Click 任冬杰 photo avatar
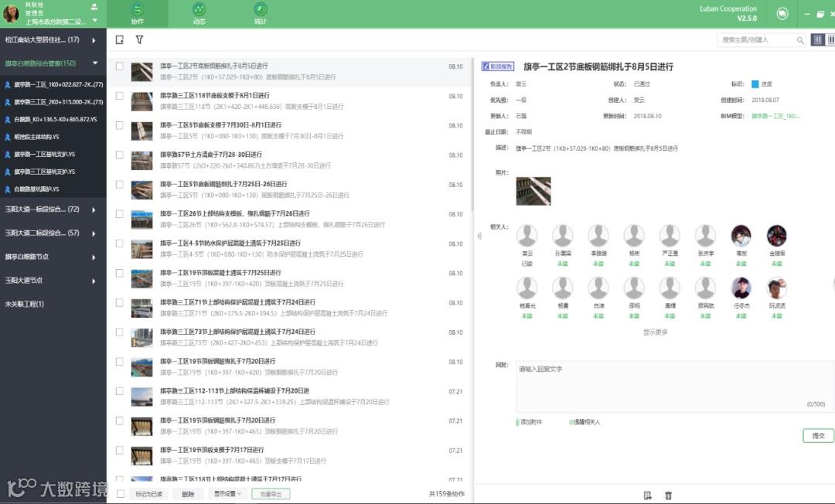Screen dimensions: 835x504 [741, 288]
